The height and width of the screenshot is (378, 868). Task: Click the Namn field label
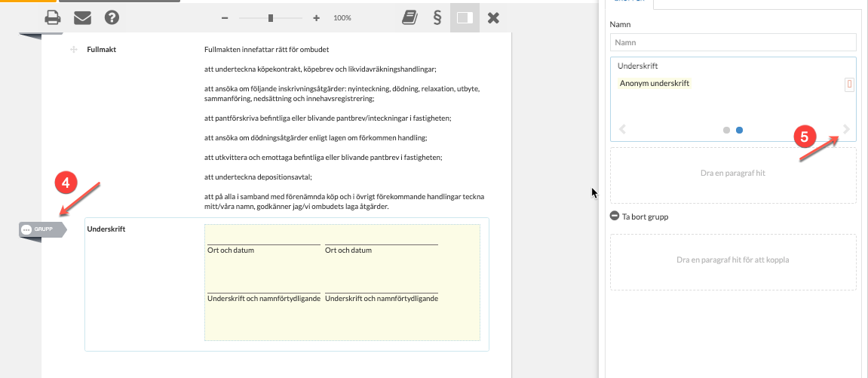(x=620, y=25)
